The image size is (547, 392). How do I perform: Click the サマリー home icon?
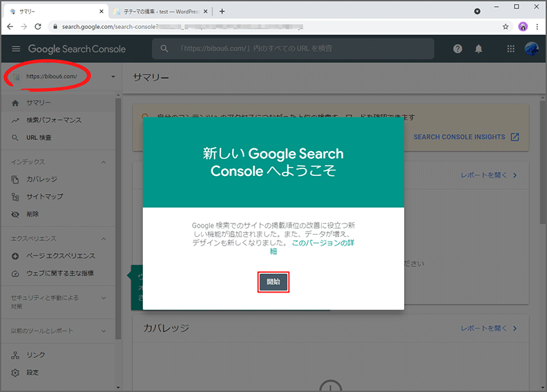[x=15, y=103]
